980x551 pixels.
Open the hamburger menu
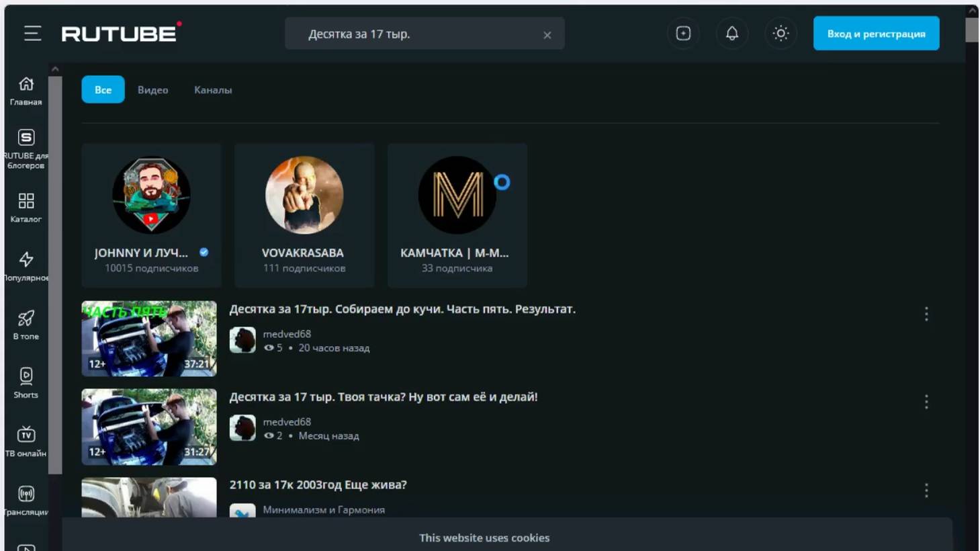[x=32, y=33]
